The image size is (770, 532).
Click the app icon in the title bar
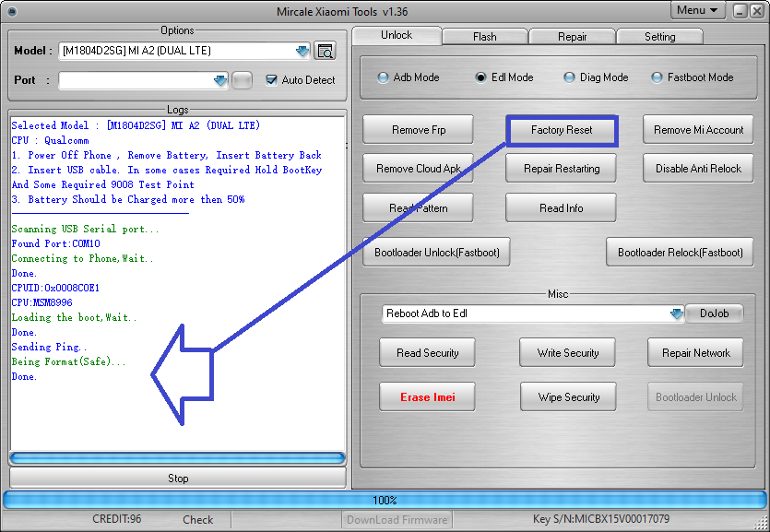[x=12, y=11]
